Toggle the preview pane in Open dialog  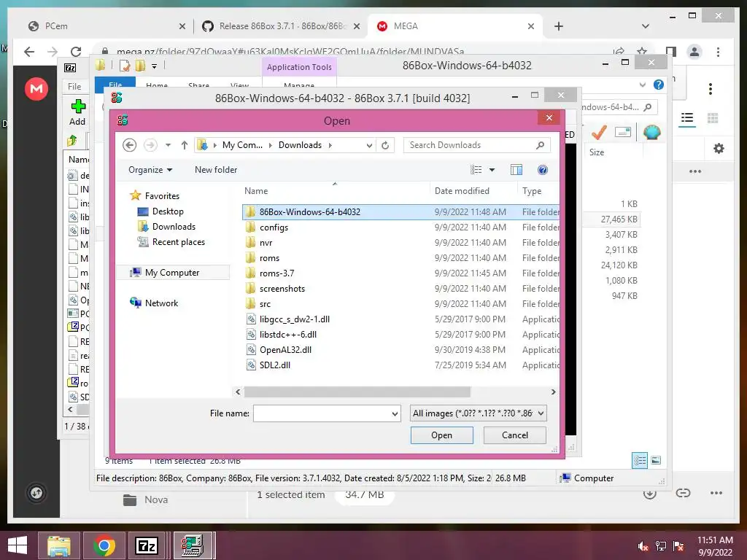click(x=516, y=170)
